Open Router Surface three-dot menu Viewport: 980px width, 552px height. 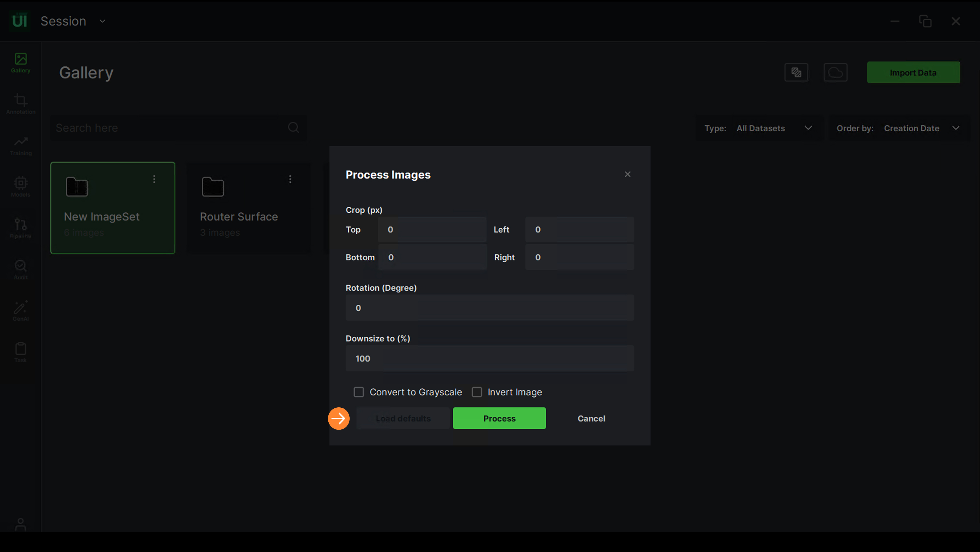coord(290,179)
